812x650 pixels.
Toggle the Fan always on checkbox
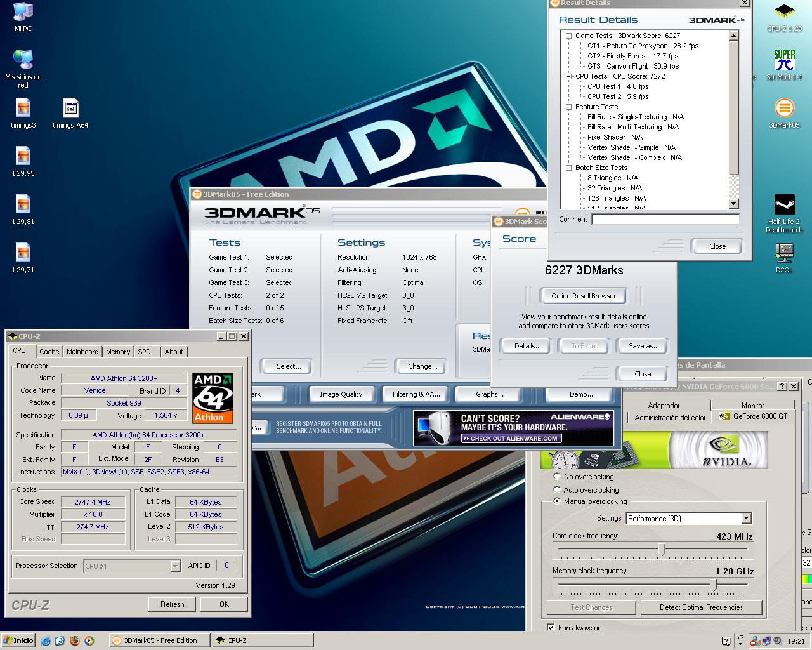(x=551, y=627)
